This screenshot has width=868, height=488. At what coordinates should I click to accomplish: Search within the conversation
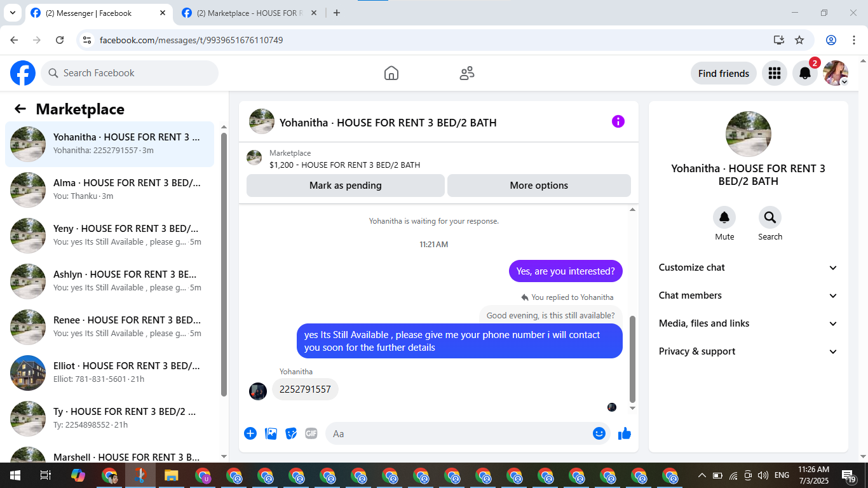770,218
